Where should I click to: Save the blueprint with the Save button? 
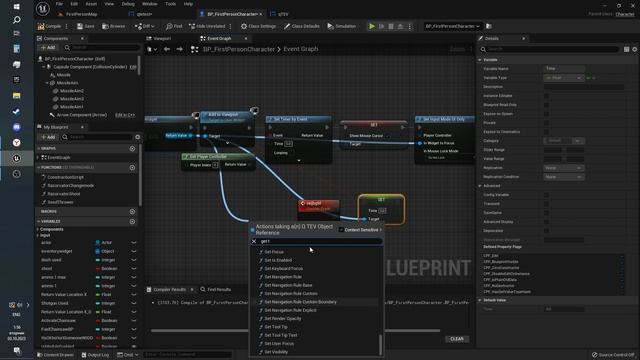click(85, 26)
